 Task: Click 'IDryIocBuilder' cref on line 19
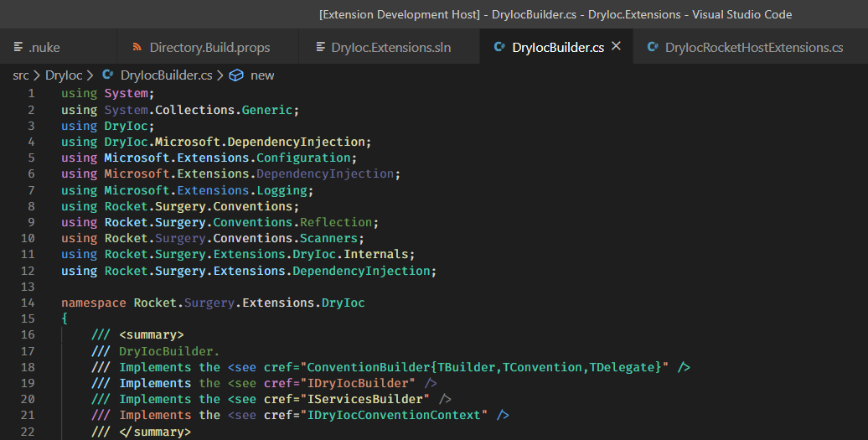[358, 383]
